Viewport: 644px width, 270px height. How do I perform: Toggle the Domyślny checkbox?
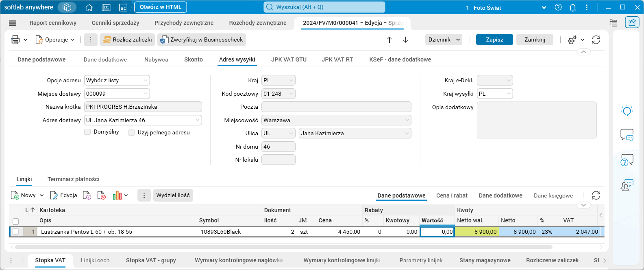[x=87, y=132]
